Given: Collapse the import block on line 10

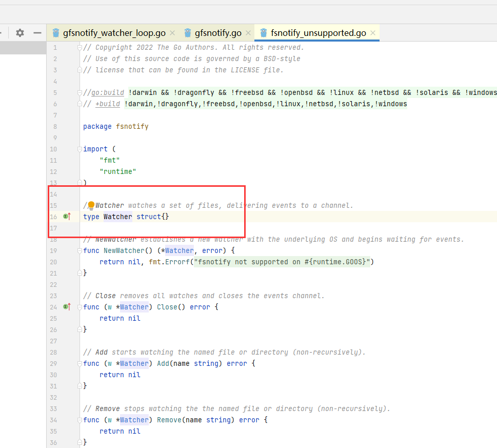Looking at the screenshot, I should pos(79,149).
